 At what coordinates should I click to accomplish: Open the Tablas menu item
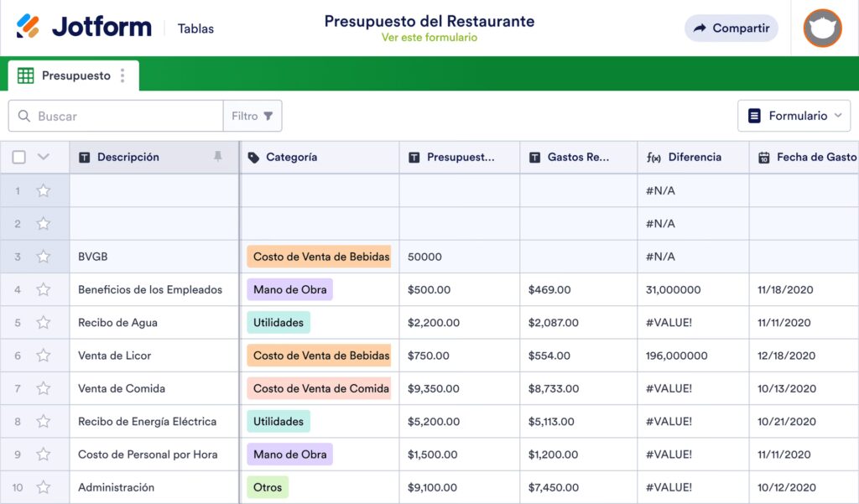point(195,29)
